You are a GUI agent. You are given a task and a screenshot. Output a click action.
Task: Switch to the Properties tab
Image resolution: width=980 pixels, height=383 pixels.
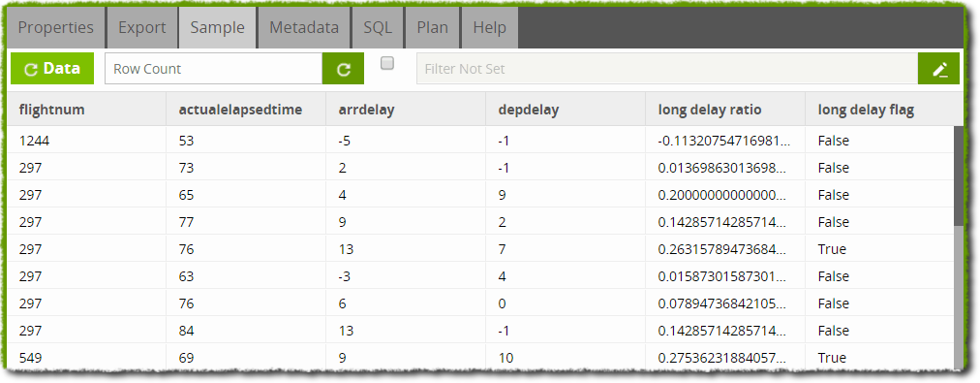pyautogui.click(x=55, y=27)
